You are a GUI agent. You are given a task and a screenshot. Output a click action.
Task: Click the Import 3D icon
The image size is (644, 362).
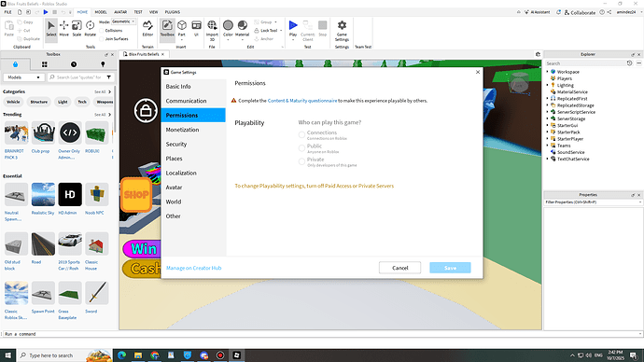[212, 30]
